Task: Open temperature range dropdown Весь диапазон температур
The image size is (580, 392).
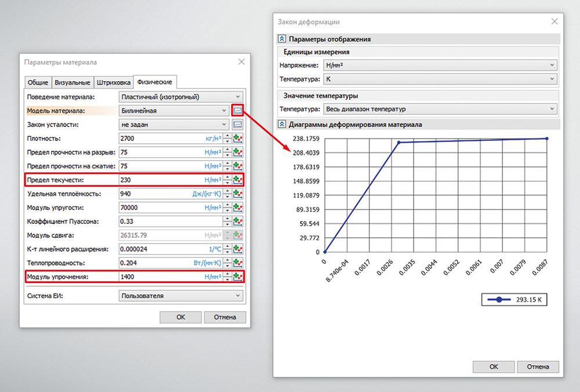Action: [440, 108]
